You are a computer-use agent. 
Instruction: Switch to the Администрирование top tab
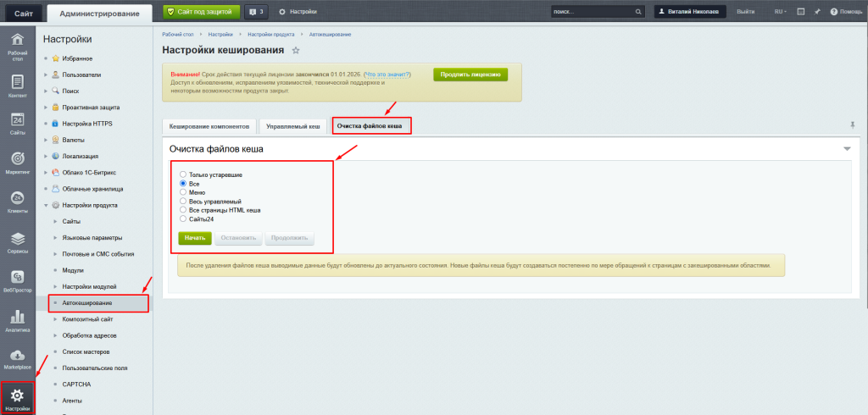point(100,14)
